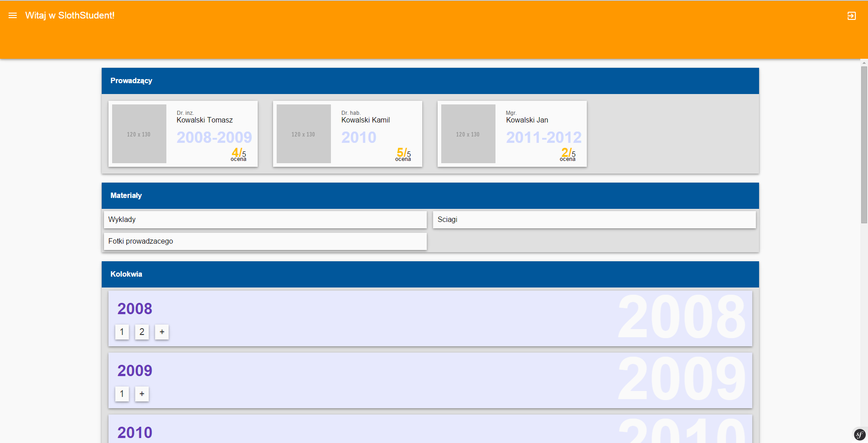The height and width of the screenshot is (443, 868).
Task: Click the 2008 year heading
Action: pyautogui.click(x=135, y=309)
